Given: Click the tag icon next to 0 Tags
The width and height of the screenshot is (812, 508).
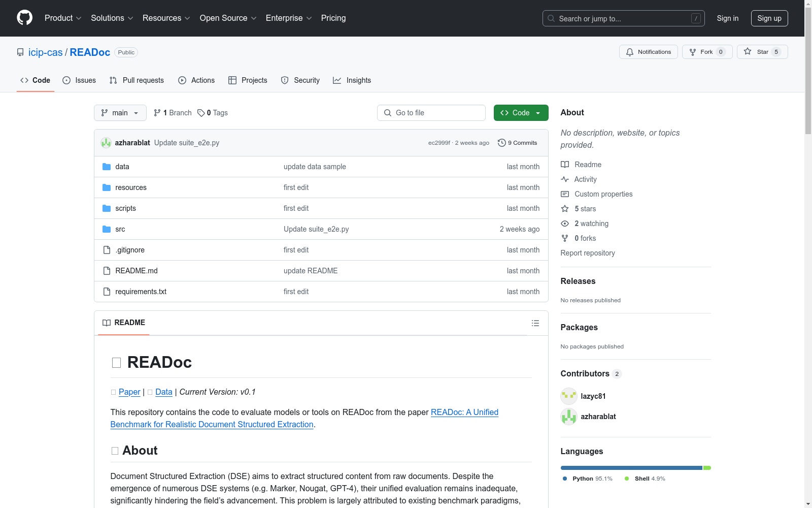Looking at the screenshot, I should (x=201, y=113).
